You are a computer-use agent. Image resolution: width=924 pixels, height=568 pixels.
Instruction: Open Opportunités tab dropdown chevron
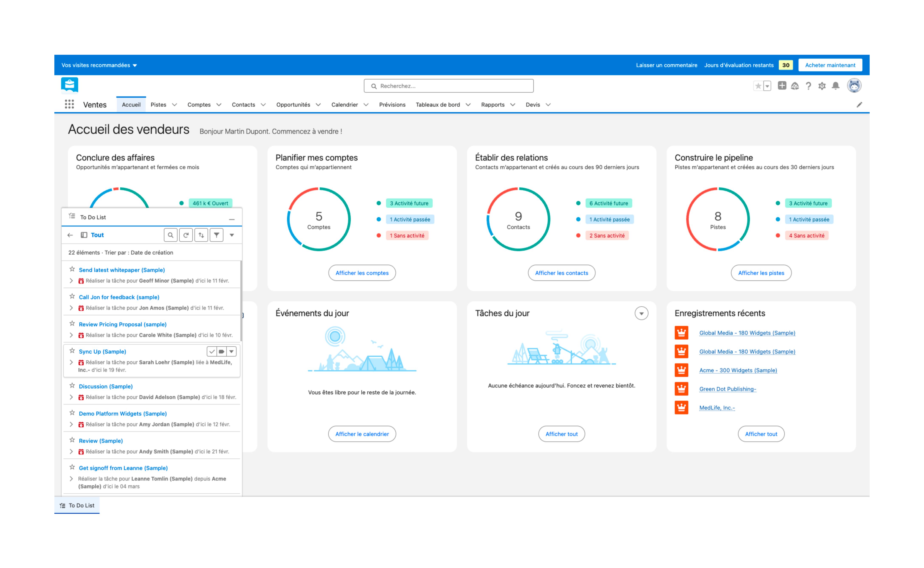(x=318, y=105)
